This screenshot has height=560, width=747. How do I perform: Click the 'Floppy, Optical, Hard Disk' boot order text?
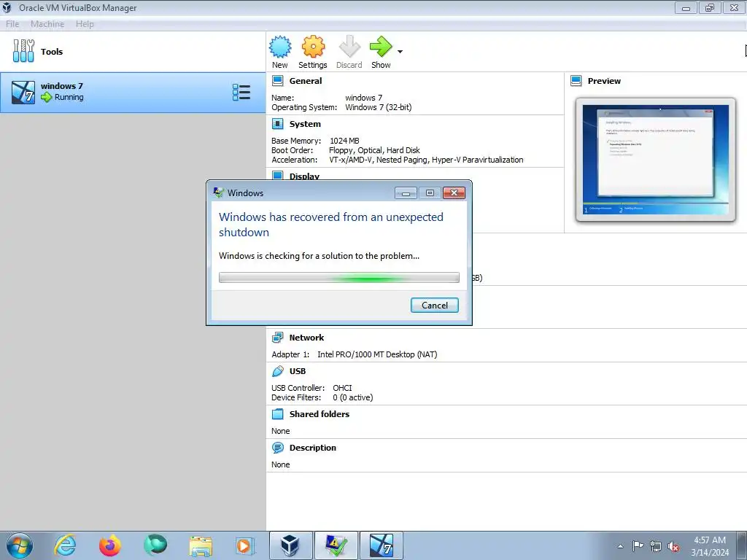click(x=374, y=150)
